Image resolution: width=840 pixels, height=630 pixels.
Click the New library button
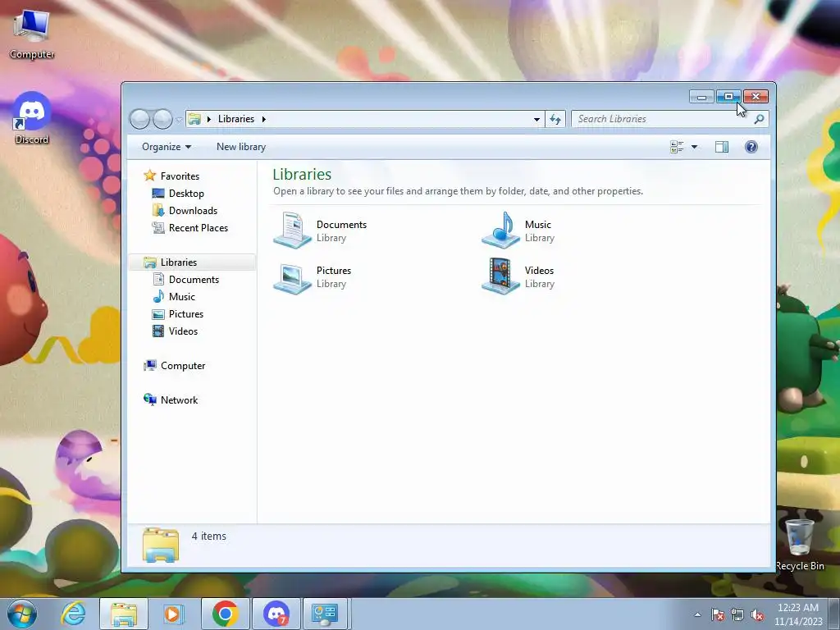[x=241, y=147]
